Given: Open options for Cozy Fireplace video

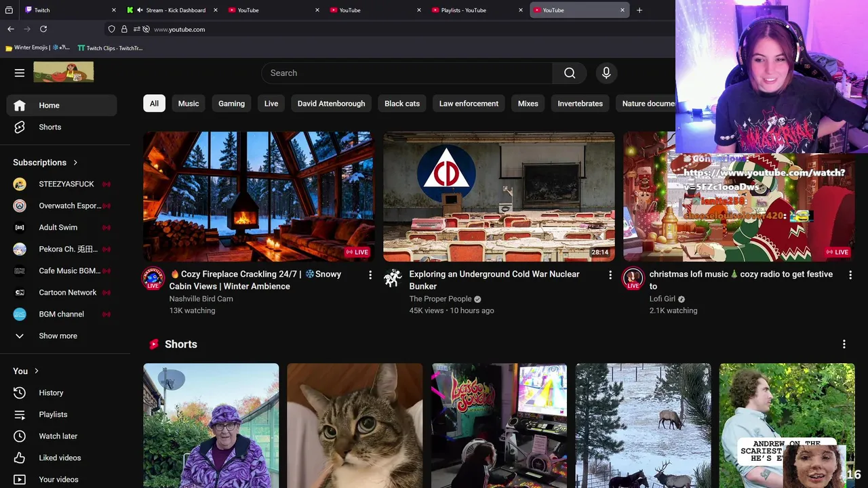Looking at the screenshot, I should (x=370, y=274).
